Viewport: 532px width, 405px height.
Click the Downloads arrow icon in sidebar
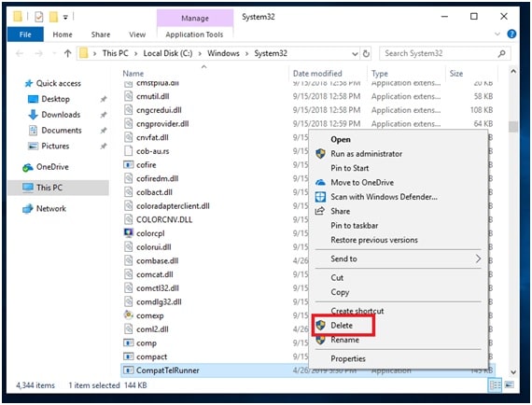(33, 115)
